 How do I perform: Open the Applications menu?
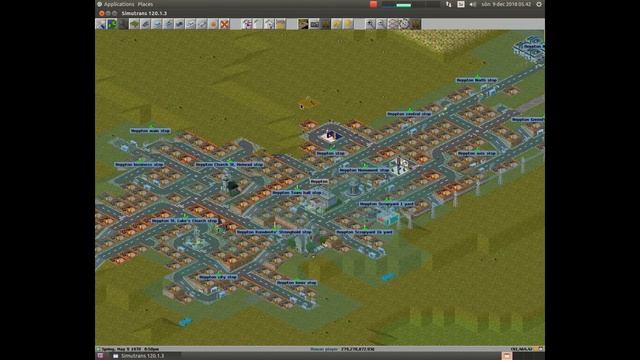119,4
